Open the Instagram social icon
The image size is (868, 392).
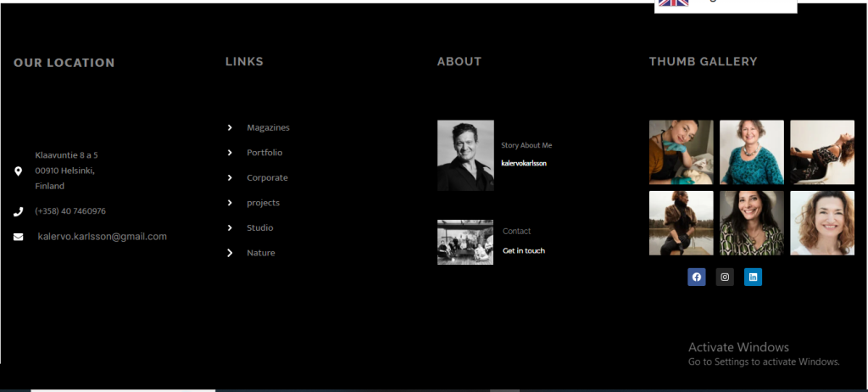[x=724, y=277]
